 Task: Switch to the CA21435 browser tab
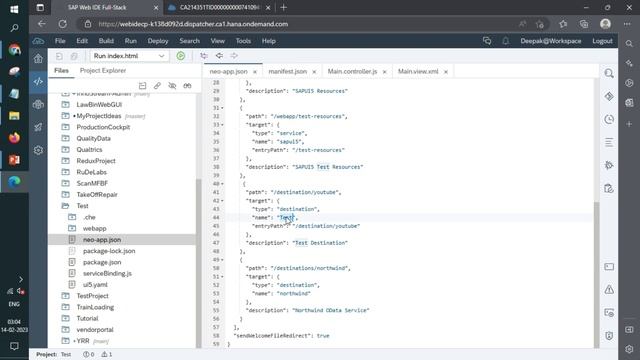[220, 8]
